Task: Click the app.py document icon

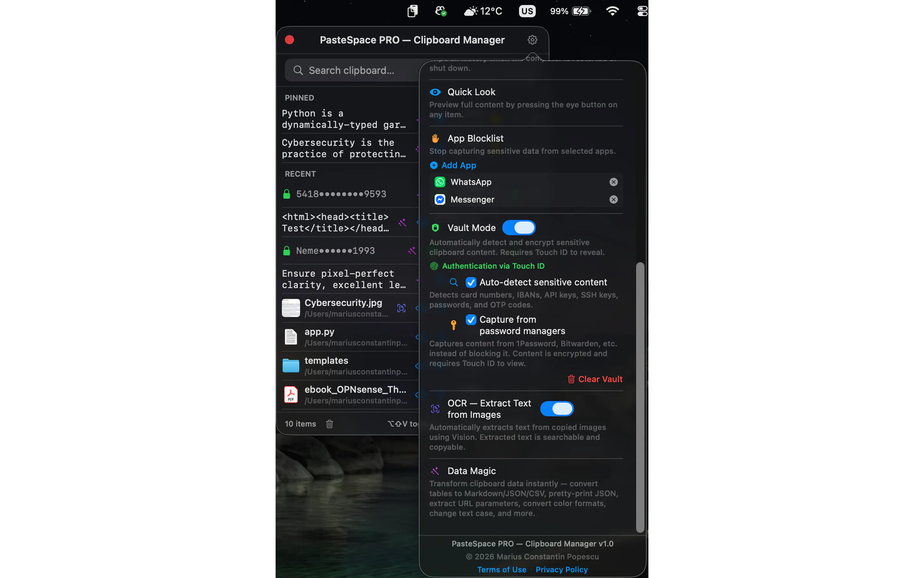Action: click(291, 337)
